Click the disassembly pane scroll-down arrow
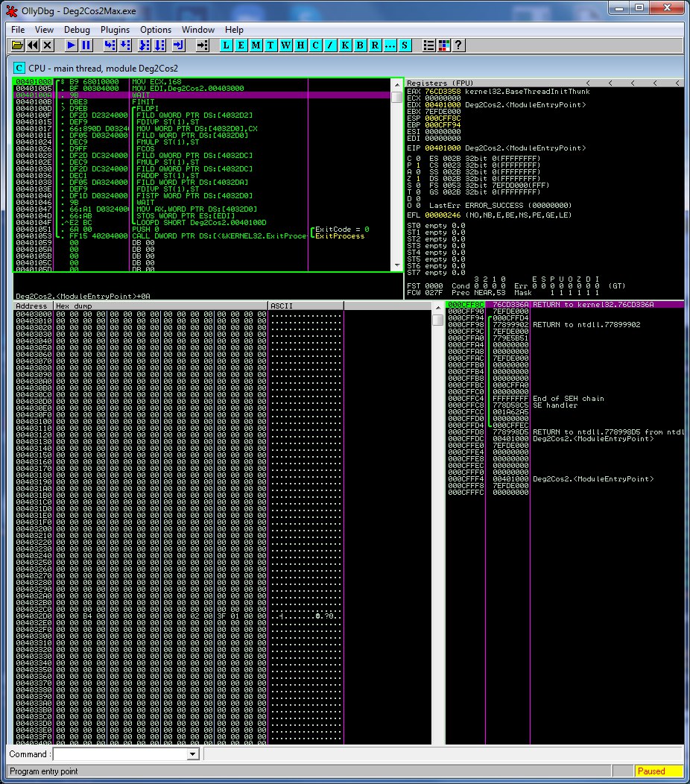The width and height of the screenshot is (690, 784). coord(397,265)
